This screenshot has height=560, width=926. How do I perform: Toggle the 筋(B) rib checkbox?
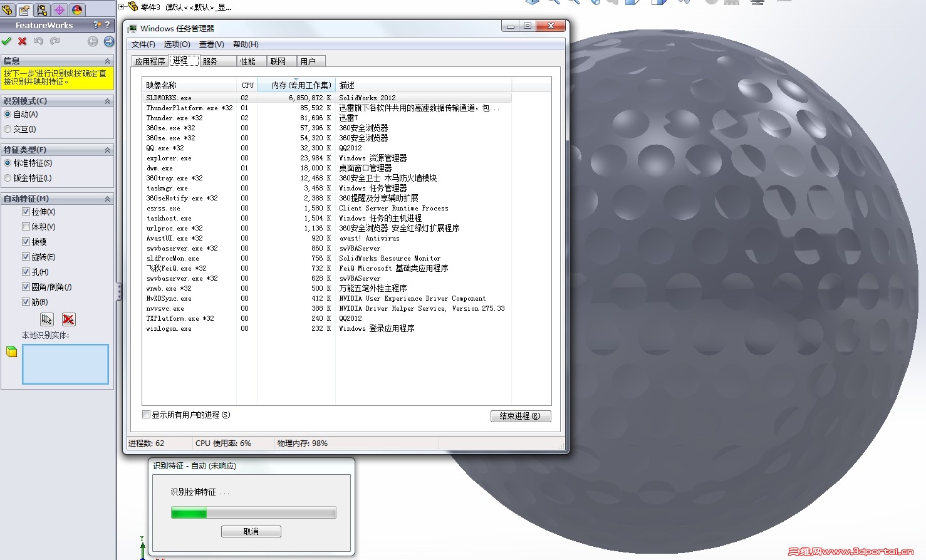click(x=26, y=302)
